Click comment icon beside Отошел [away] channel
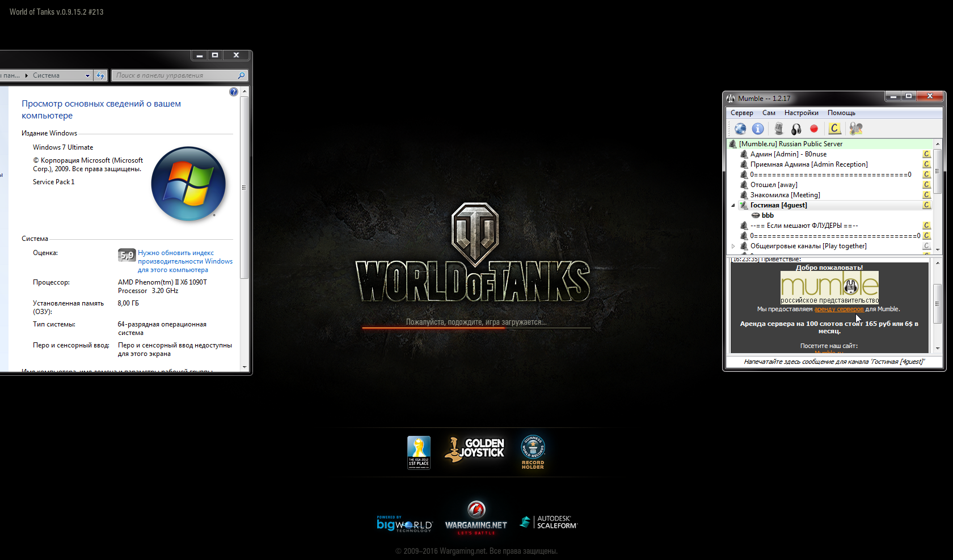953x560 pixels. pos(926,185)
